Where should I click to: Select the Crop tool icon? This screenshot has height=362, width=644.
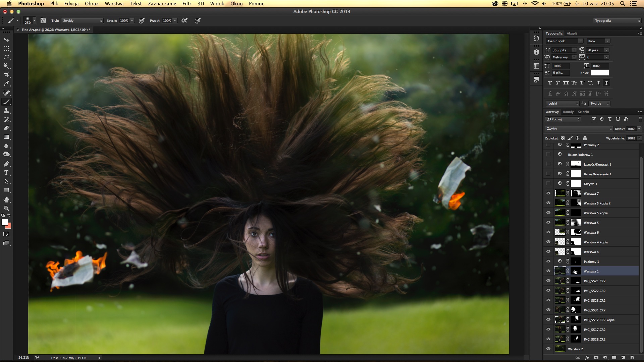pyautogui.click(x=6, y=74)
